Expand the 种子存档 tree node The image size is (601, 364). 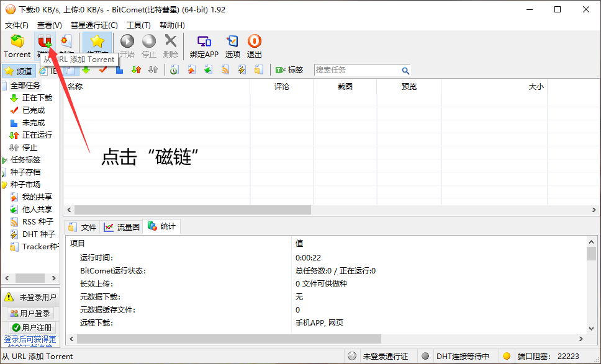point(4,172)
